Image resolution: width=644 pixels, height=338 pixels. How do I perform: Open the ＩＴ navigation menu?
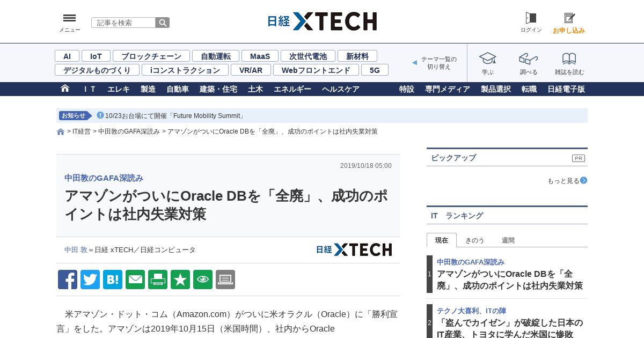click(x=89, y=89)
